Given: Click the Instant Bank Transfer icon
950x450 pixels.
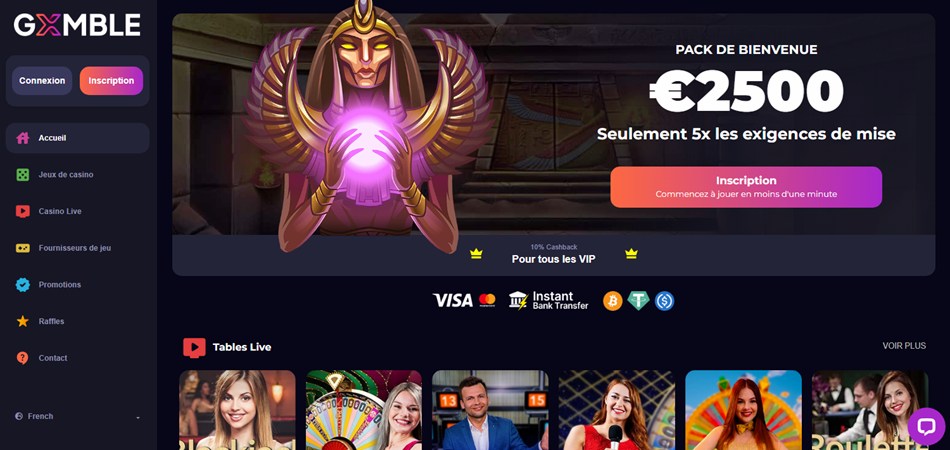Looking at the screenshot, I should 548,300.
